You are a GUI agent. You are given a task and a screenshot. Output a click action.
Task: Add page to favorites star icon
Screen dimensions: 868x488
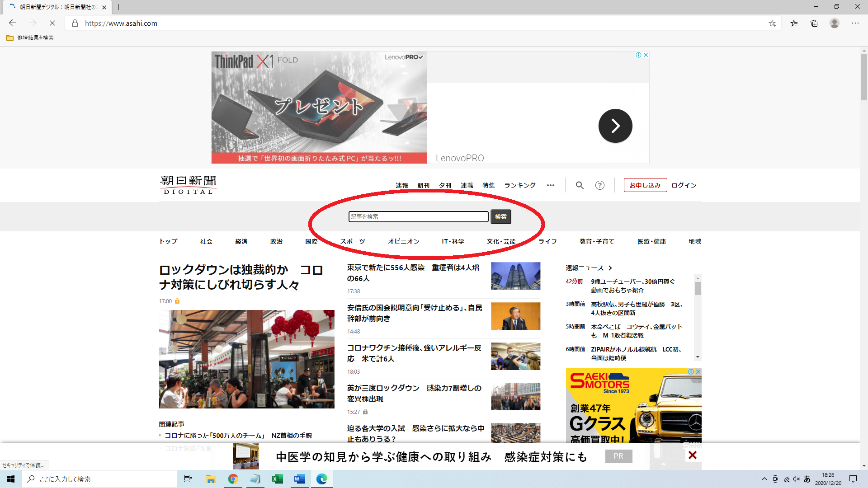[x=772, y=23]
